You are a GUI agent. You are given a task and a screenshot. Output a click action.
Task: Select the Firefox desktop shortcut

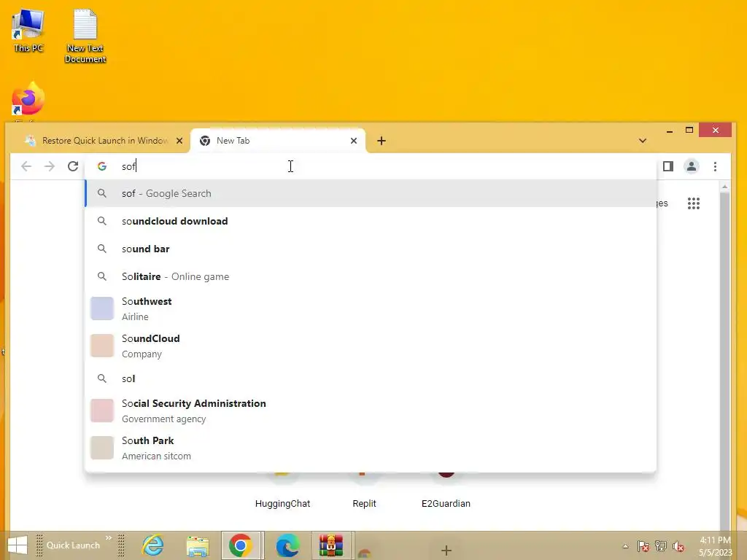[x=28, y=98]
